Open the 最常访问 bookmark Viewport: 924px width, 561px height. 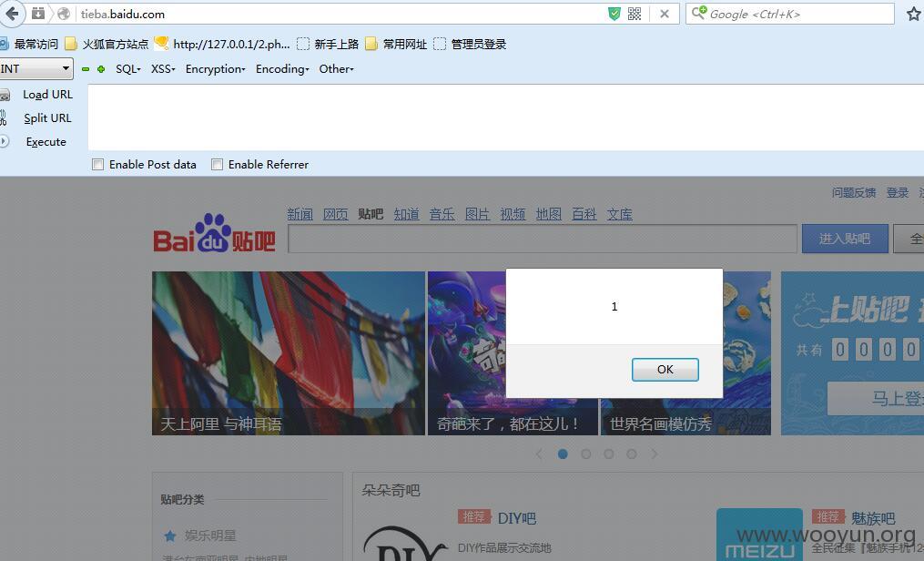point(29,45)
